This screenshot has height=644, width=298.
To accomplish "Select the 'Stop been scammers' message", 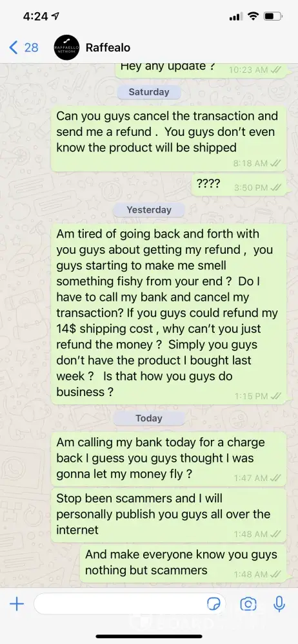I will pos(169,515).
